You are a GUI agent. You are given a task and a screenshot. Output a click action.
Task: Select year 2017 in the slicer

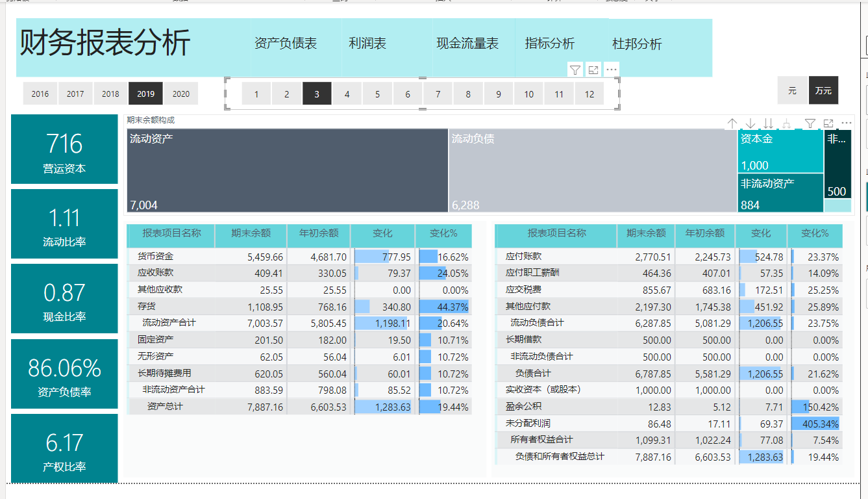75,94
